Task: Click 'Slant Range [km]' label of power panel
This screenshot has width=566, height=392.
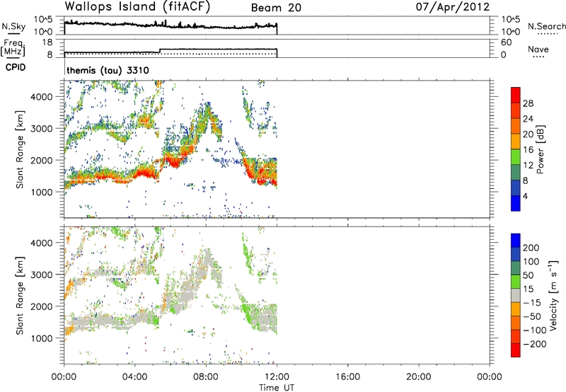Action: click(20, 150)
